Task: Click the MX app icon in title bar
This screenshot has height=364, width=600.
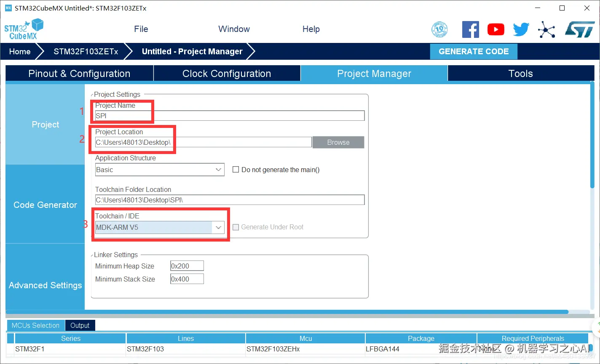Action: pos(8,8)
